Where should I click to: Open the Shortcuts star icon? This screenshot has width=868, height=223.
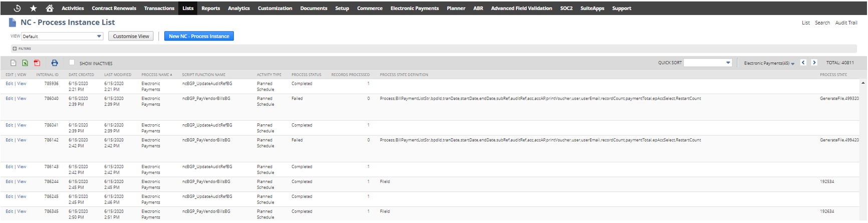(x=34, y=8)
